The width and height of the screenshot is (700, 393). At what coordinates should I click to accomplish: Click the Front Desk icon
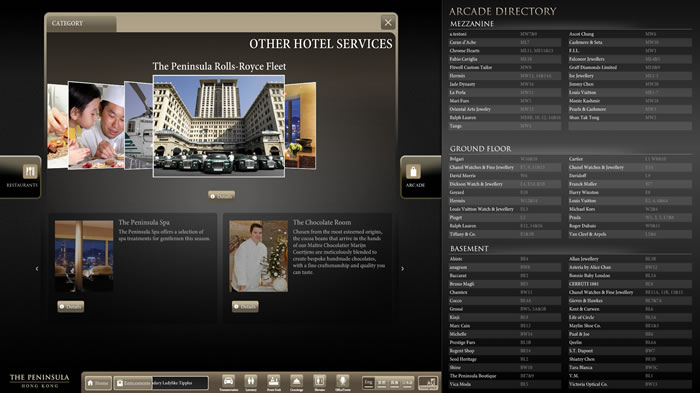[274, 381]
